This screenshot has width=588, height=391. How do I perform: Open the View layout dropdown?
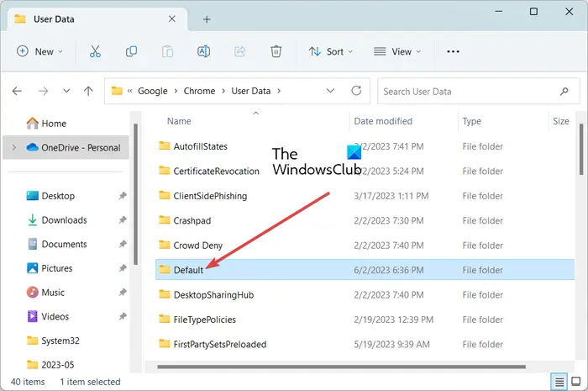397,51
